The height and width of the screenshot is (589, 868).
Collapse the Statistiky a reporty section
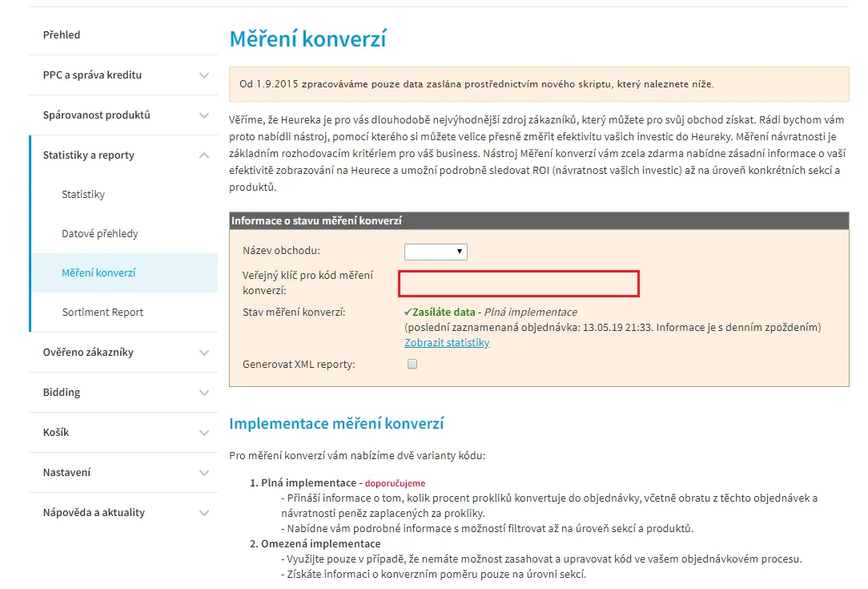point(204,155)
